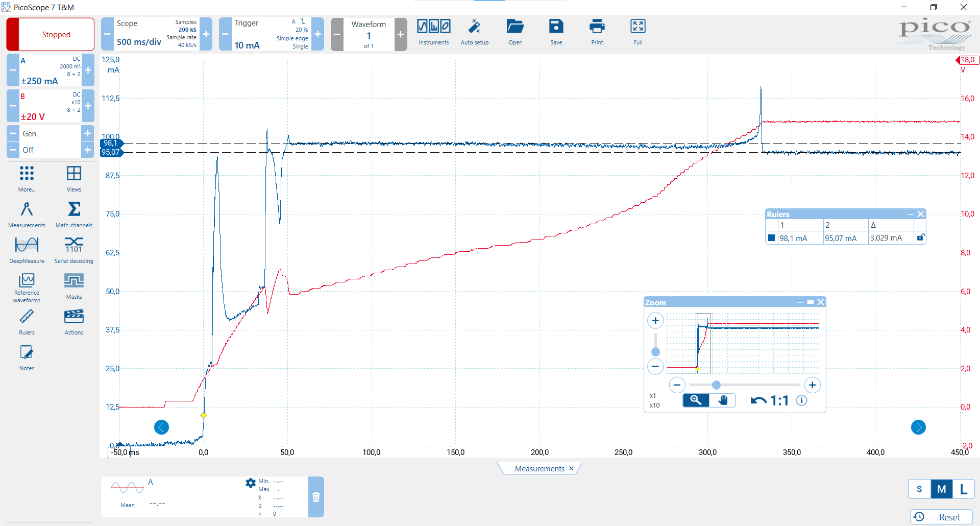
Task: Toggle the signal generator Off setting
Action: [x=50, y=150]
